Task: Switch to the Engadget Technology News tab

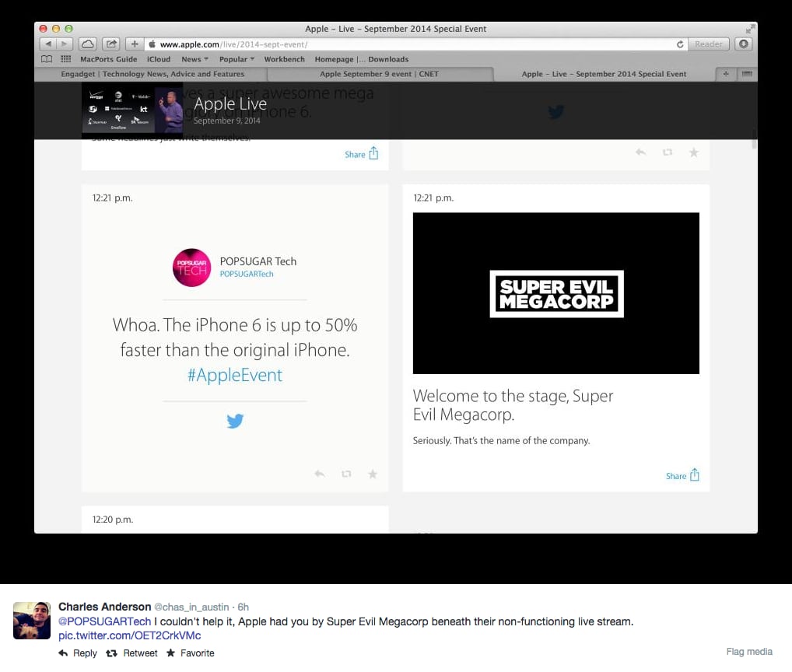Action: [x=152, y=74]
